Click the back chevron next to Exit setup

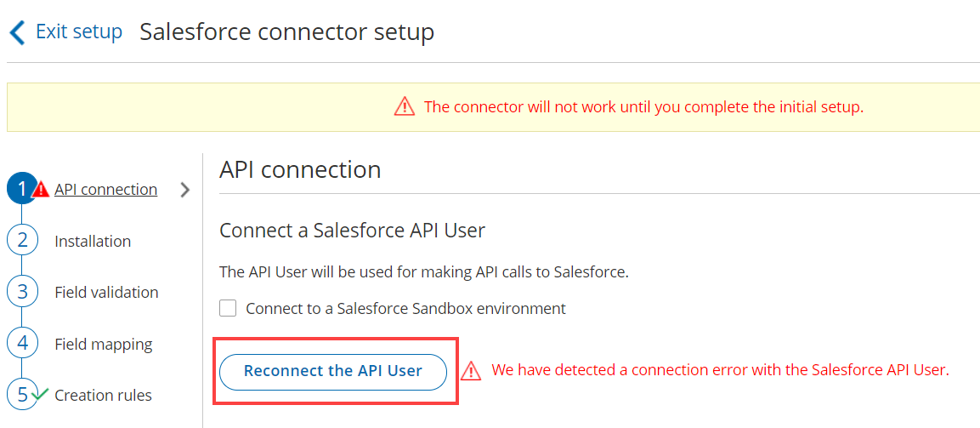pos(17,33)
